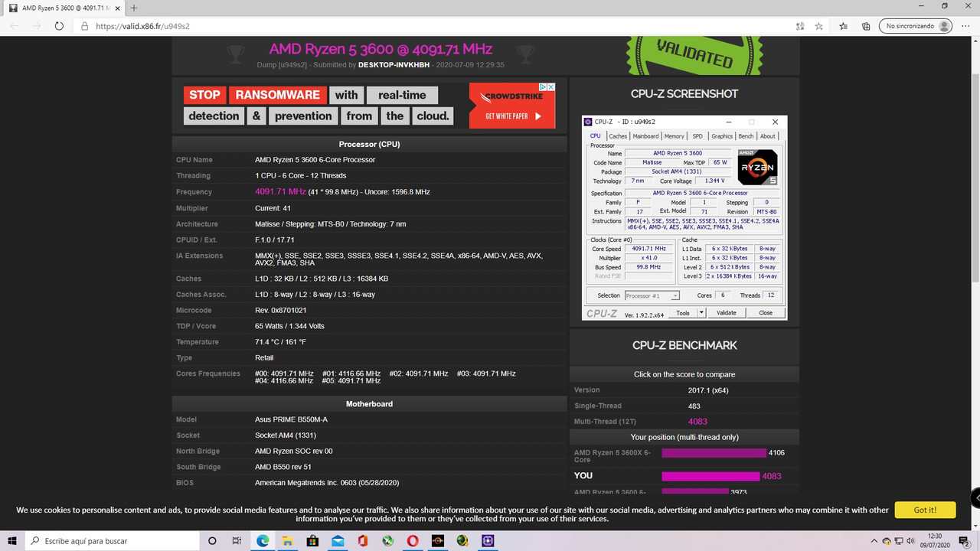Open Microsoft Store from taskbar
The image size is (980, 551).
(x=312, y=540)
